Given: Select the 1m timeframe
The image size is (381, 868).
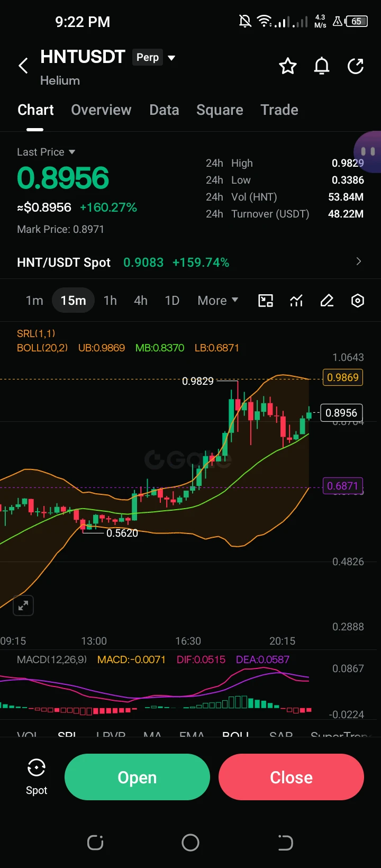Looking at the screenshot, I should [34, 301].
